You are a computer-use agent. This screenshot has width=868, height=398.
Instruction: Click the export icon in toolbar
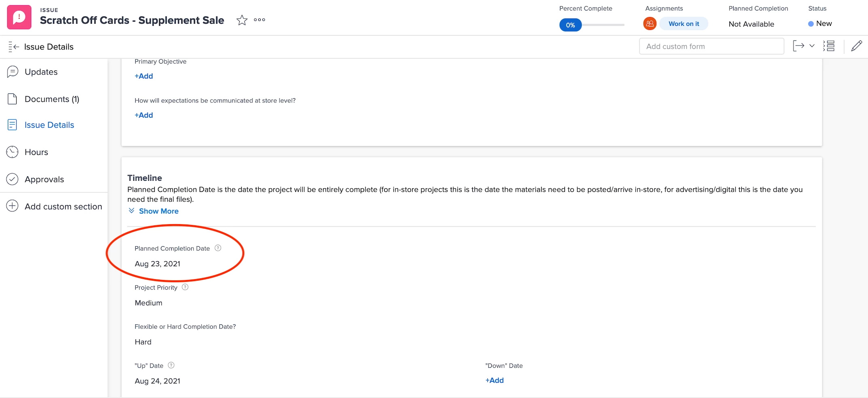tap(798, 46)
